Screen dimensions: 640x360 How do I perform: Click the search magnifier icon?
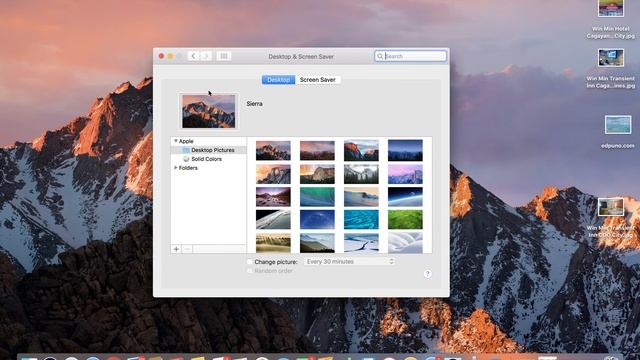point(380,56)
